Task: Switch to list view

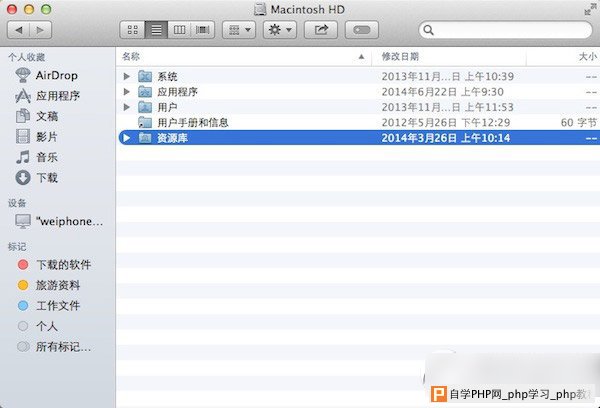Action: [156, 30]
